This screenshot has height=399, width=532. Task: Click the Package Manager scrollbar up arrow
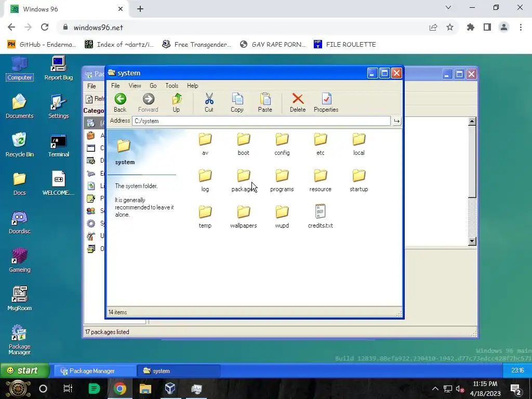point(472,122)
